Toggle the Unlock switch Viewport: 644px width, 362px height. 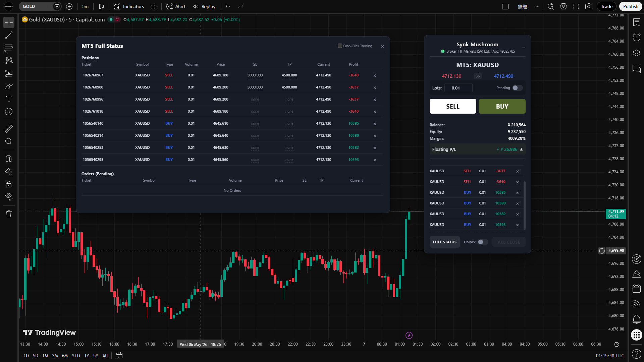click(483, 242)
